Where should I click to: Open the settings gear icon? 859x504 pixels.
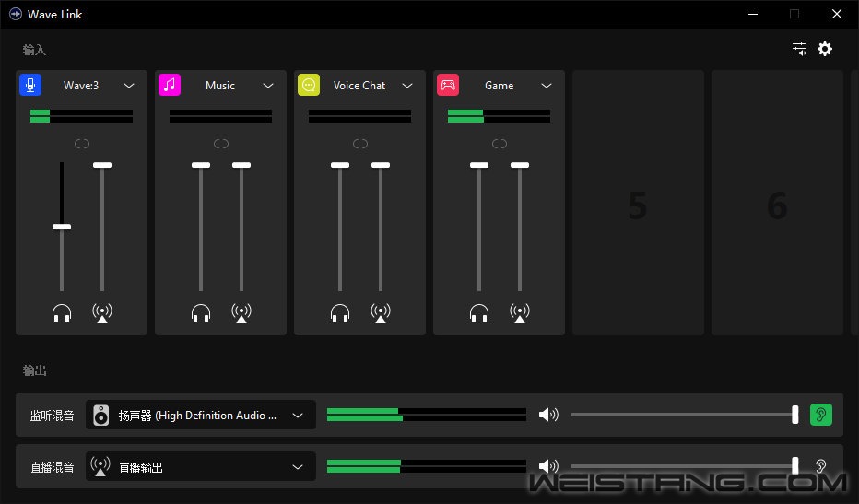[x=825, y=49]
